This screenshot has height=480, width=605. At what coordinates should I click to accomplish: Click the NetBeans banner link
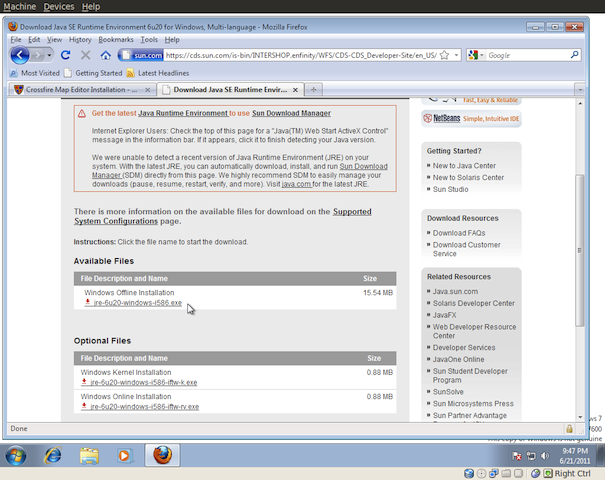[x=471, y=118]
